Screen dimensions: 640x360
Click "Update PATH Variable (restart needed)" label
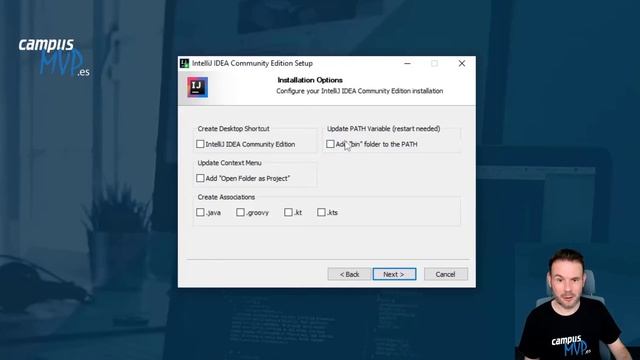[383, 129]
